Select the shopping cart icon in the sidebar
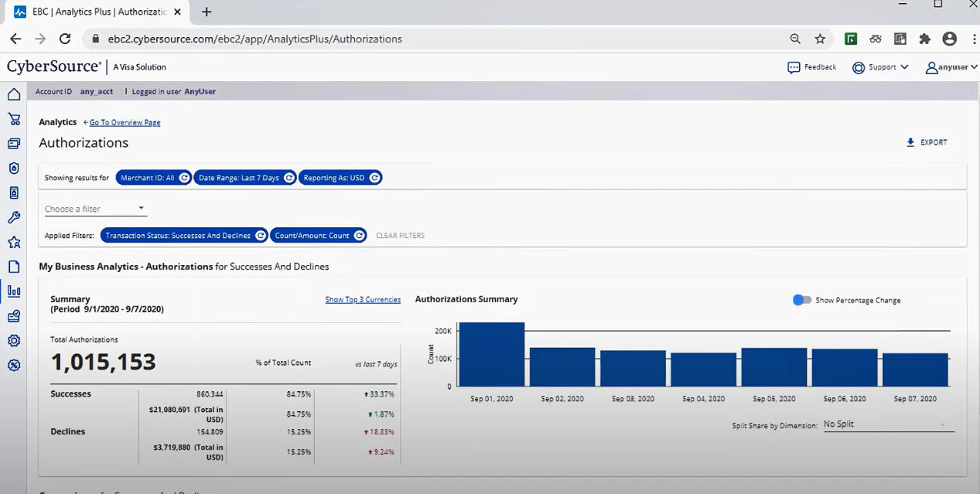Viewport: 980px width, 494px height. [x=14, y=119]
